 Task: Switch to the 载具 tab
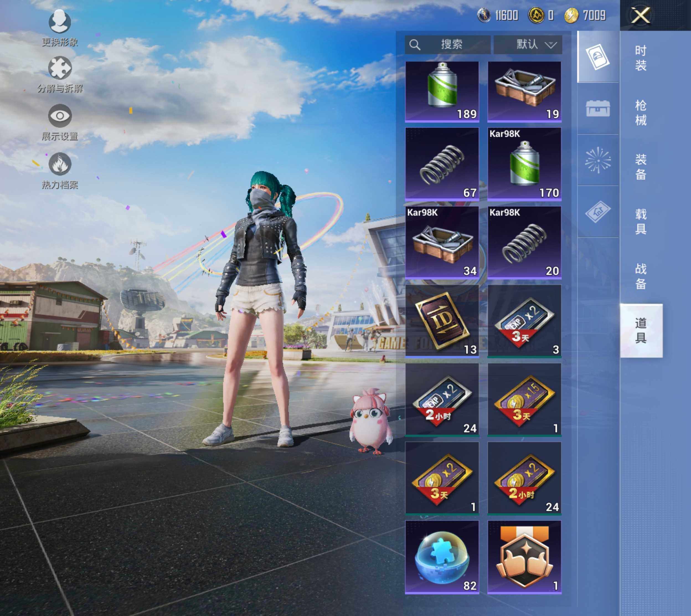coord(641,222)
